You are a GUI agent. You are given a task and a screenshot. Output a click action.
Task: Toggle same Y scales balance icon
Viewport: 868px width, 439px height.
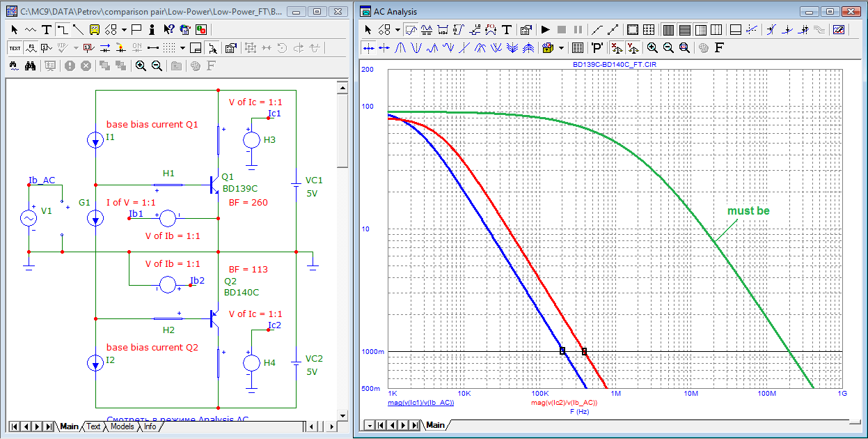[x=632, y=47]
